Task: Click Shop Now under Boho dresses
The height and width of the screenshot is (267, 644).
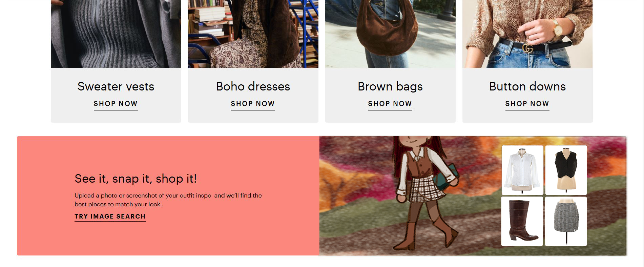Action: [x=253, y=104]
